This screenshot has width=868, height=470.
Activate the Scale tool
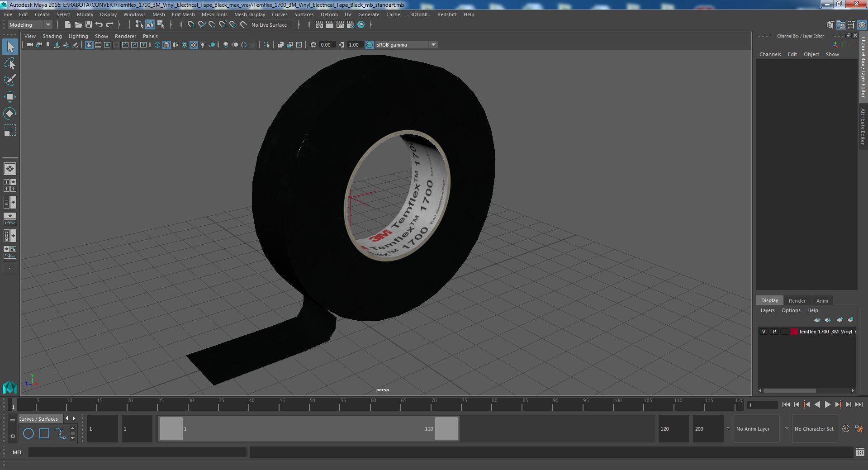click(x=10, y=130)
